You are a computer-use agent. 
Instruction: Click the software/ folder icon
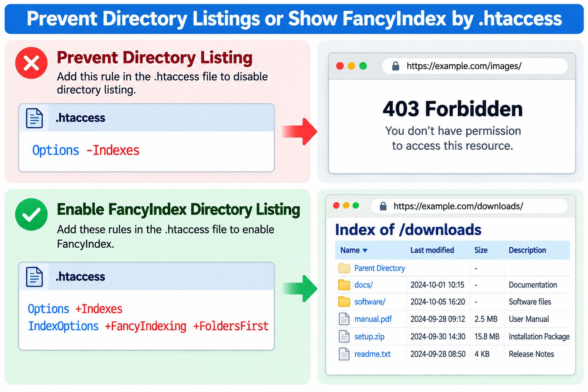pyautogui.click(x=344, y=302)
